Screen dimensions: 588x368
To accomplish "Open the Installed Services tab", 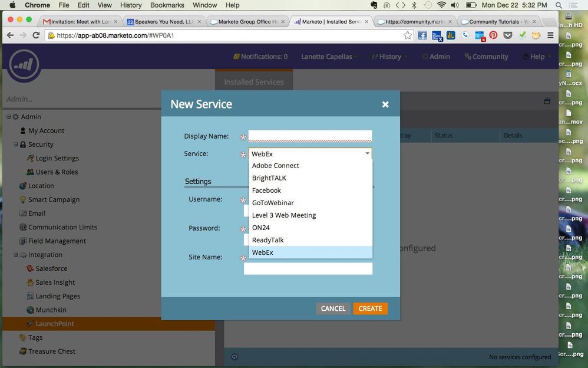I will coord(254,82).
